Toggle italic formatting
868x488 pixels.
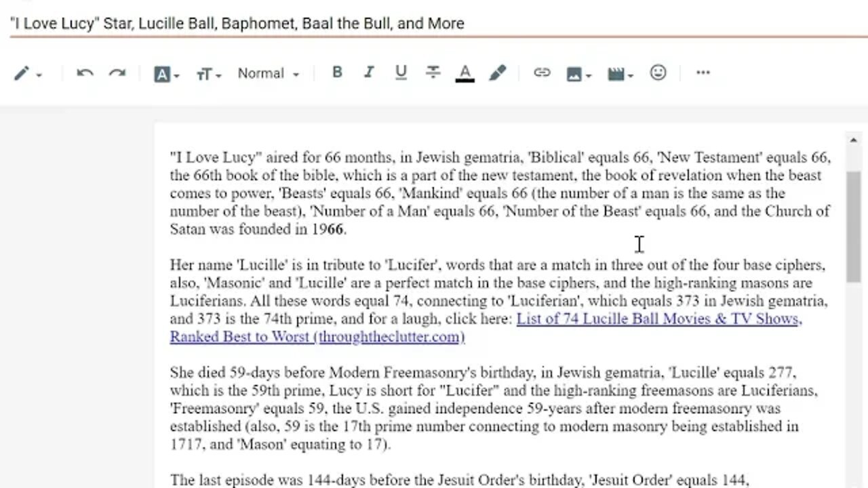[x=369, y=73]
